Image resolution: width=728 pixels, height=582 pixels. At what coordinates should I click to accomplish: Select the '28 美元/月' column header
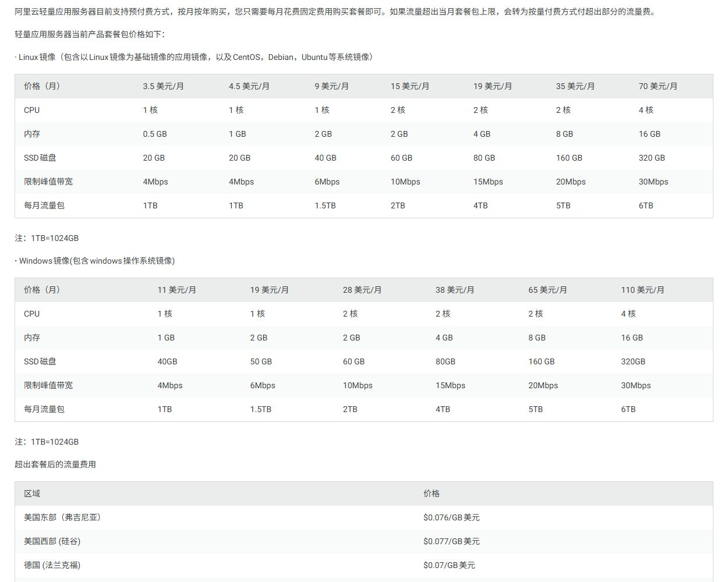(362, 290)
